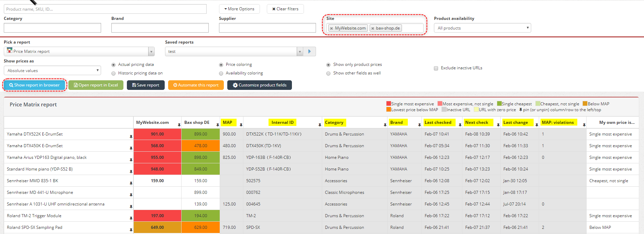The height and width of the screenshot is (234, 644).
Task: Focus the Product name, SKU, ID search field
Action: [x=105, y=9]
